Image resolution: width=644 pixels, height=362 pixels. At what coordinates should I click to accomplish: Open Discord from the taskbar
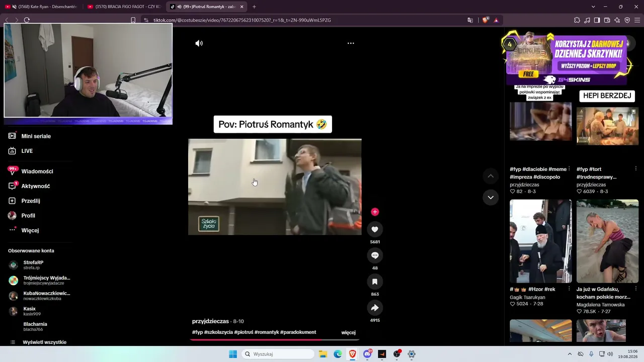[x=367, y=354]
